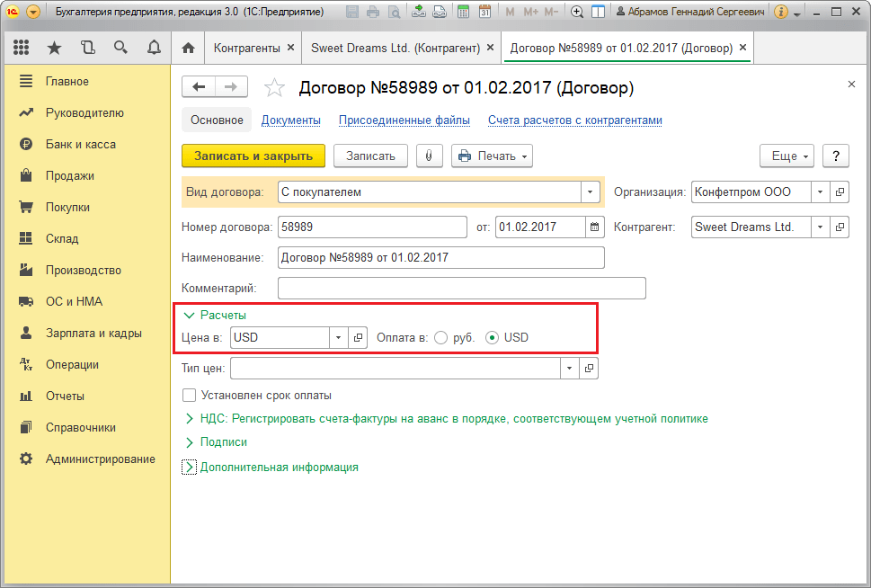Click into the Комментарий input field
The height and width of the screenshot is (588, 871).
click(462, 289)
